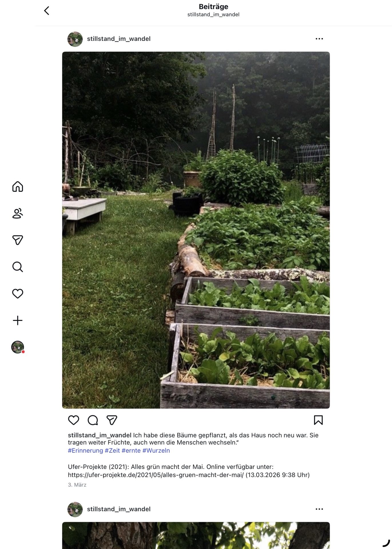Create a new post with the plus icon

pos(17,320)
